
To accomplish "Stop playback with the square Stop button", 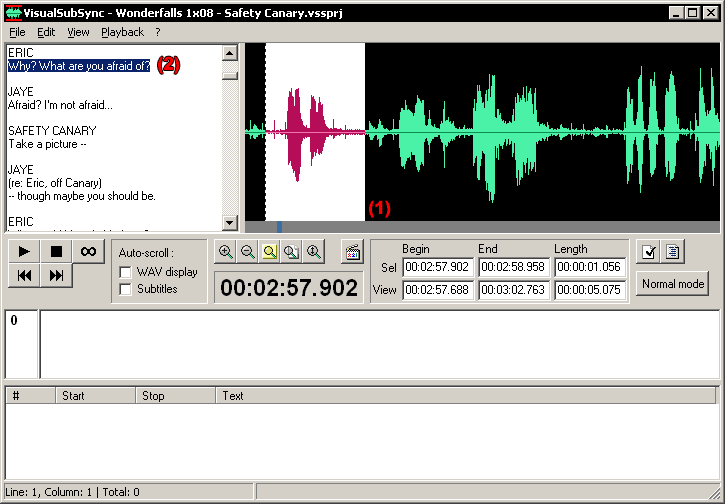I will click(56, 252).
